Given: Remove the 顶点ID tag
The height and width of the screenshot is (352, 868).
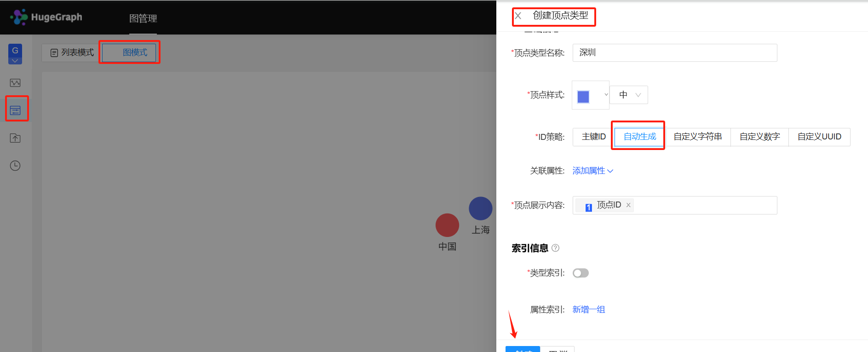Looking at the screenshot, I should [x=628, y=205].
